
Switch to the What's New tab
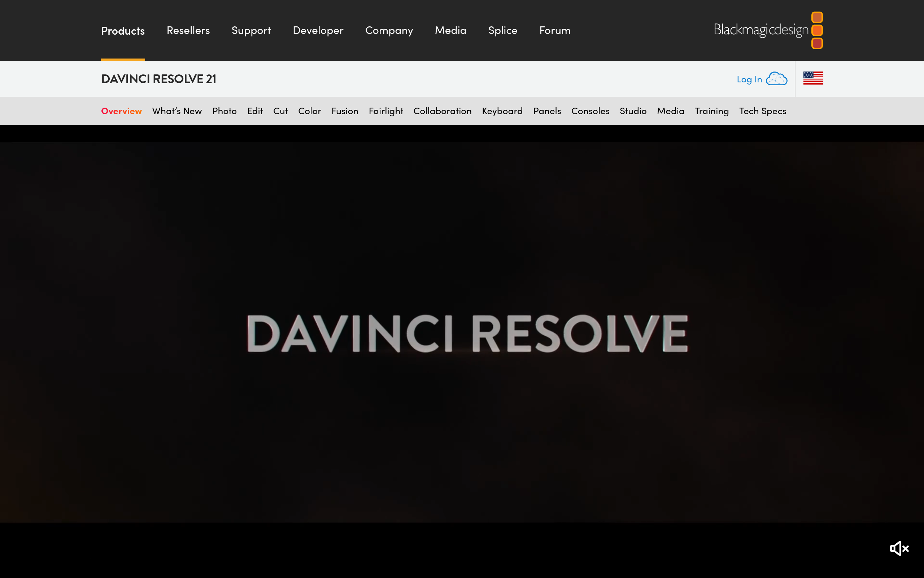(177, 111)
